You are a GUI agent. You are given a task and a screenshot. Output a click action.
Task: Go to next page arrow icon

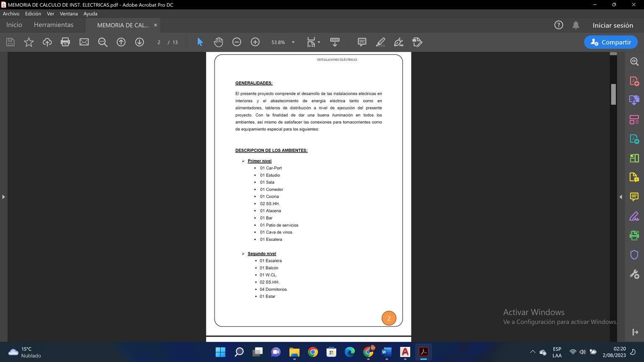140,42
